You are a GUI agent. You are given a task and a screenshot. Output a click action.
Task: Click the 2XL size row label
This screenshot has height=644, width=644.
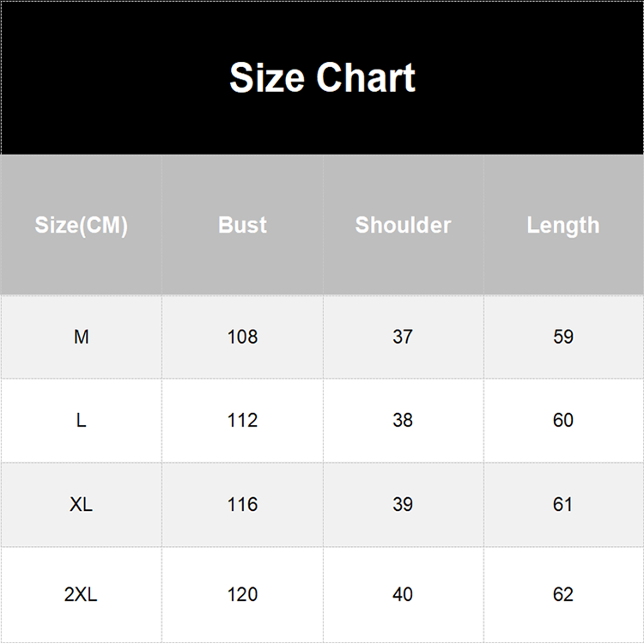81,594
